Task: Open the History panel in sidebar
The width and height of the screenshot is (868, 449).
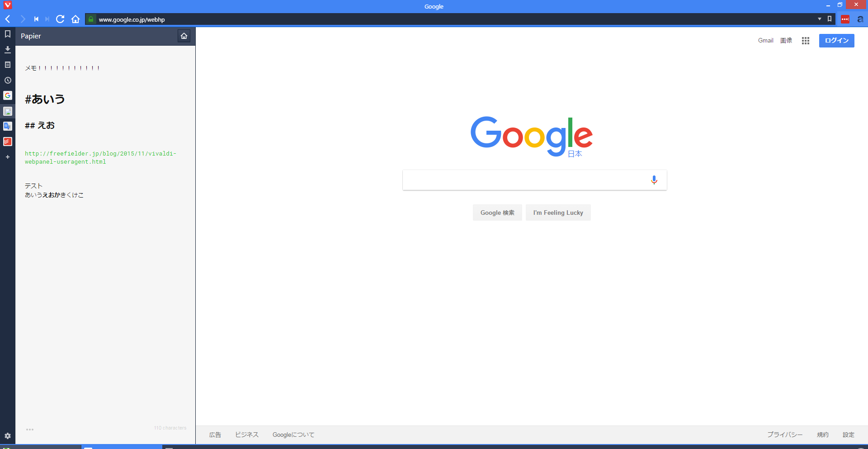Action: click(x=8, y=80)
